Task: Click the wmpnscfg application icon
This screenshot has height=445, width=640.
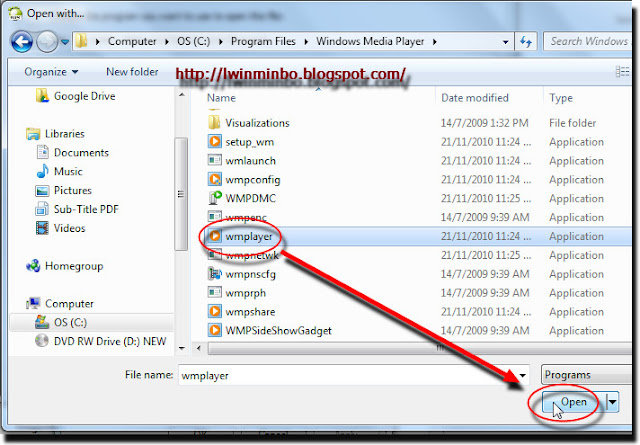Action: (215, 274)
